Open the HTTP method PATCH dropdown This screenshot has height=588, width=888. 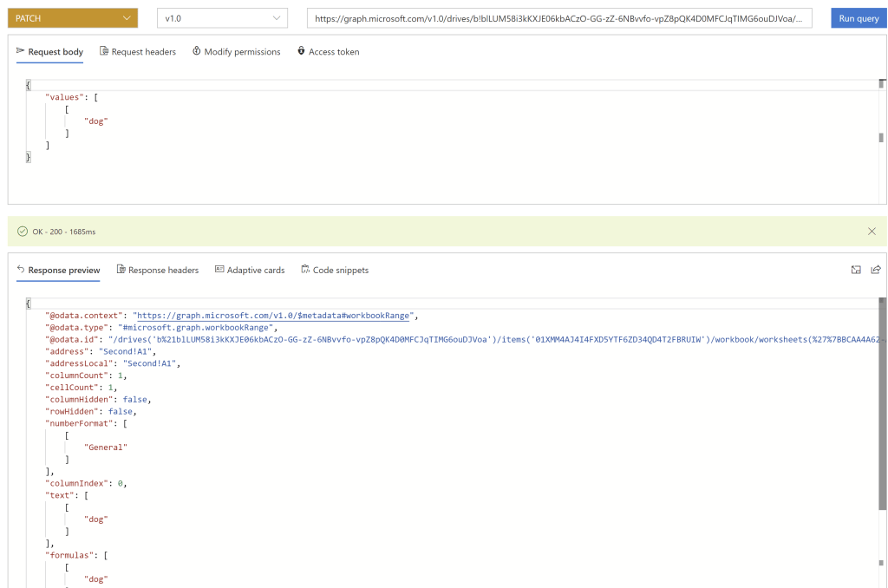pos(72,18)
